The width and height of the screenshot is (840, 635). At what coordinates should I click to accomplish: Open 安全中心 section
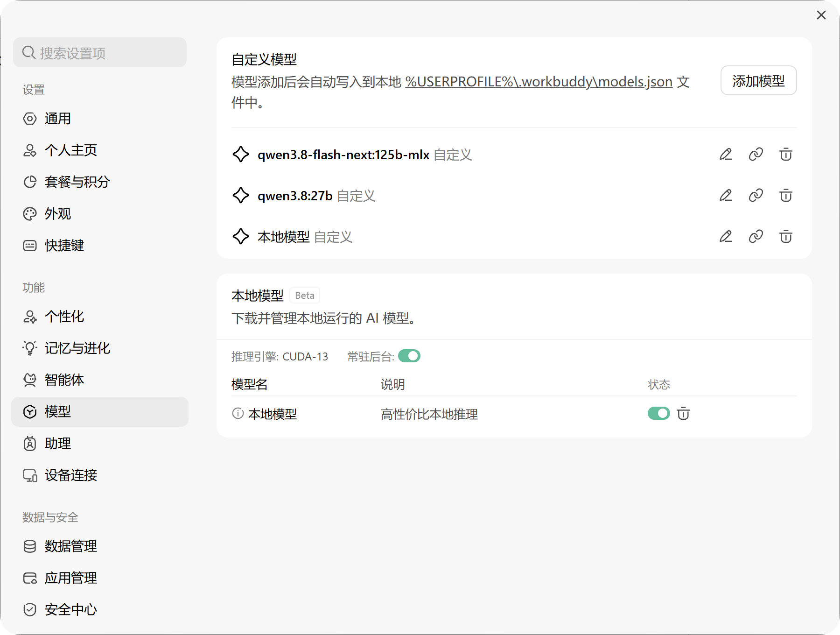[100, 610]
